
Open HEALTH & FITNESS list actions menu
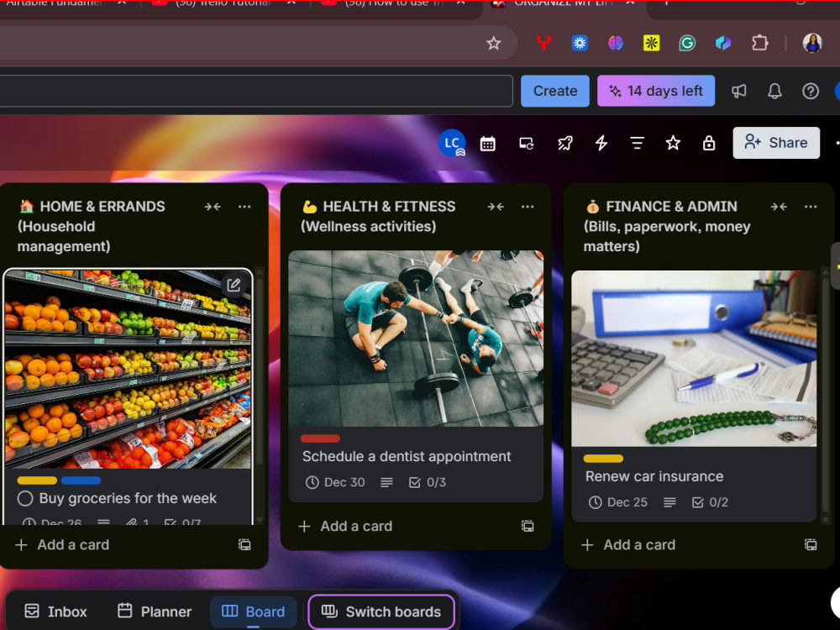(x=528, y=207)
